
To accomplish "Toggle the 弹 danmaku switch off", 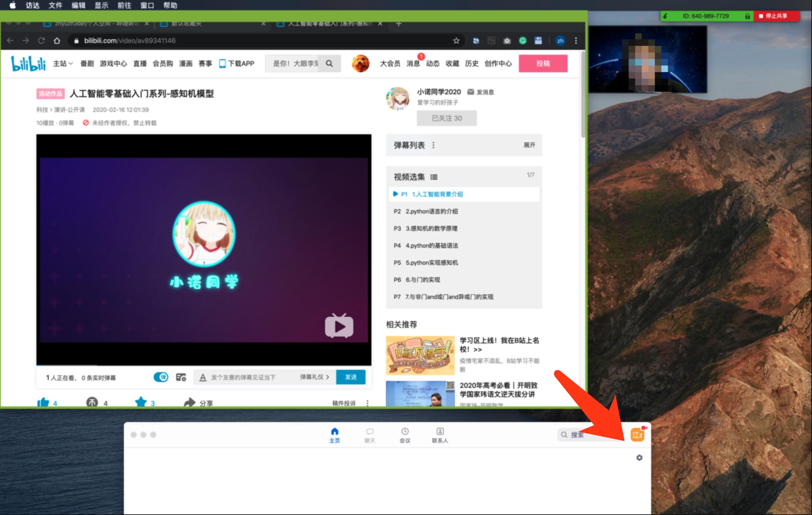I will [161, 377].
